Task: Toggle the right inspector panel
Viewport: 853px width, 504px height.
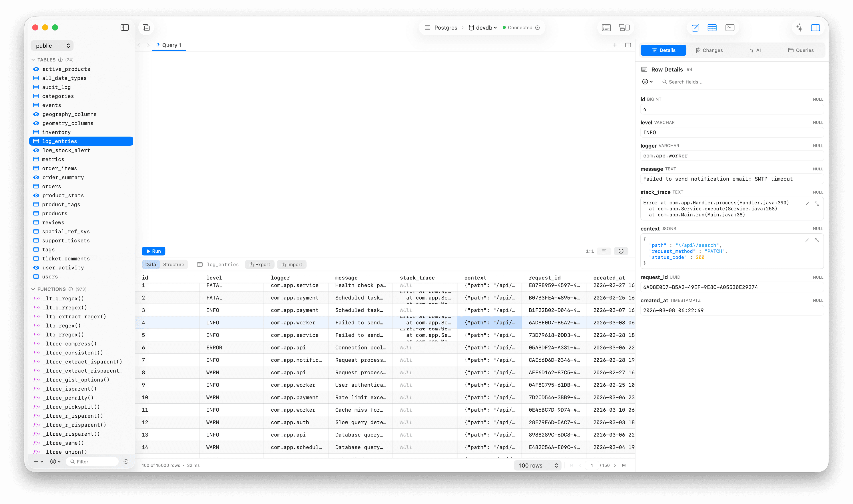Action: (815, 28)
